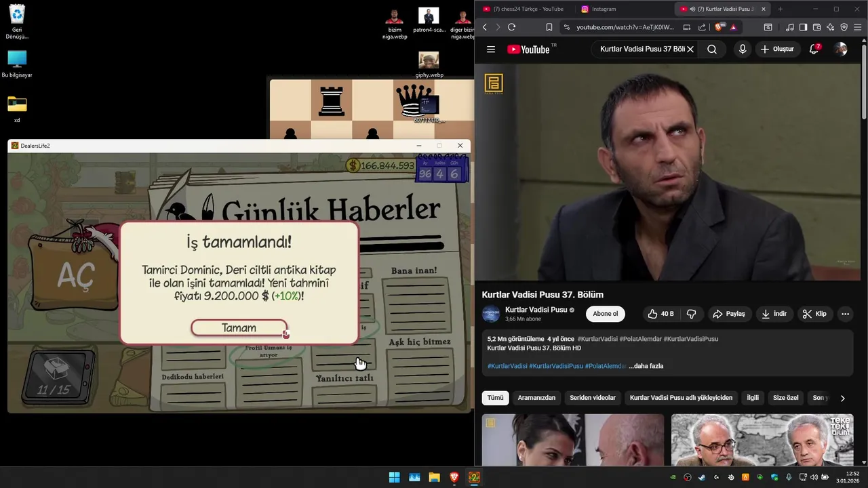Share the page link from address bar
Screen dimensions: 868x488
point(702,27)
